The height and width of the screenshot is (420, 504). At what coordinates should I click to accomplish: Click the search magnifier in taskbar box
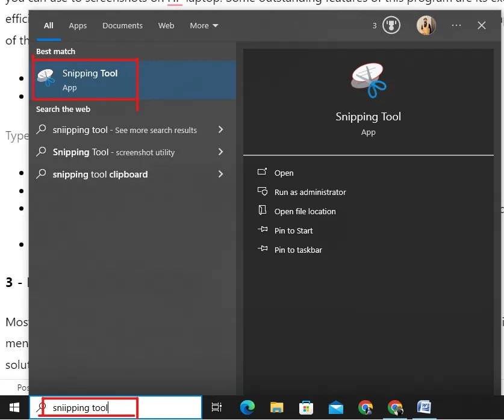(41, 407)
